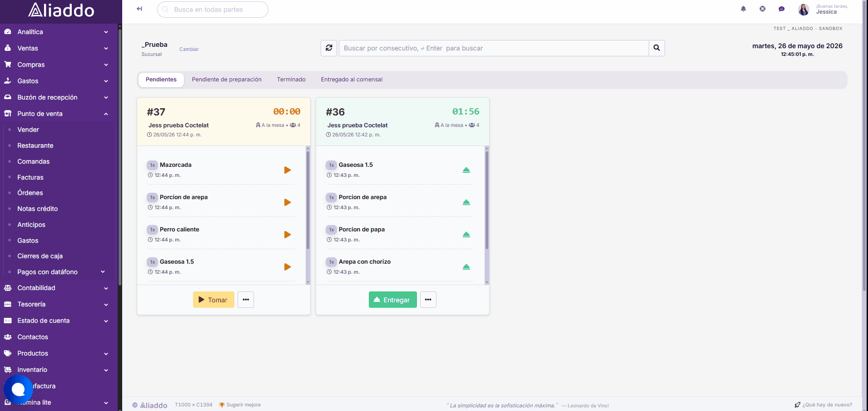Viewport: 868px width, 411px height.
Task: Click the sidebar vertical scrollbar
Action: (120, 157)
